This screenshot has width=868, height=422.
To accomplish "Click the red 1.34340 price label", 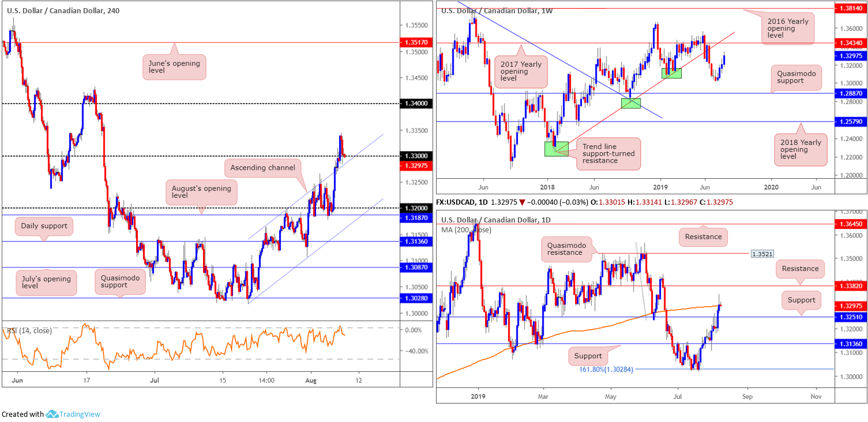I will [851, 43].
